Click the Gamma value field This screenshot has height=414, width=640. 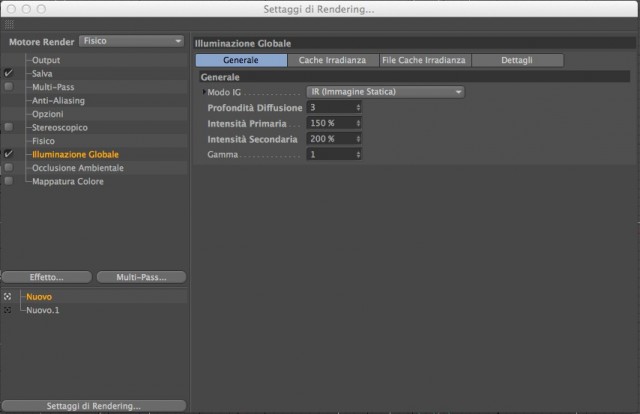[334, 154]
